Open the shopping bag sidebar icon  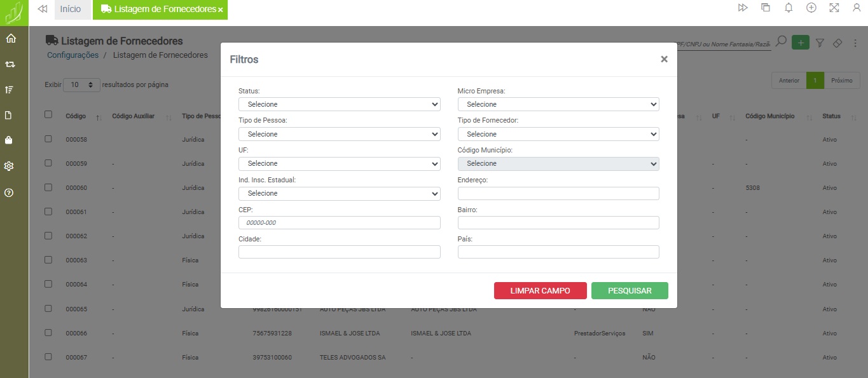[x=9, y=140]
